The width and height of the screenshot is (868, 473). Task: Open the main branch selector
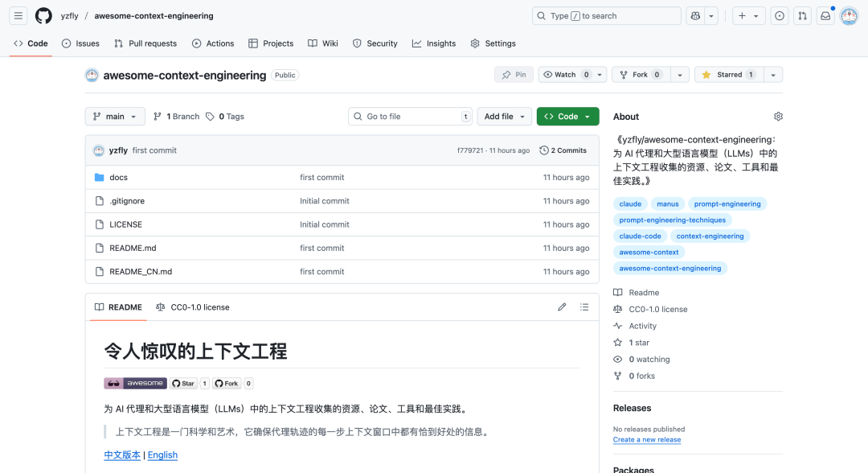115,117
